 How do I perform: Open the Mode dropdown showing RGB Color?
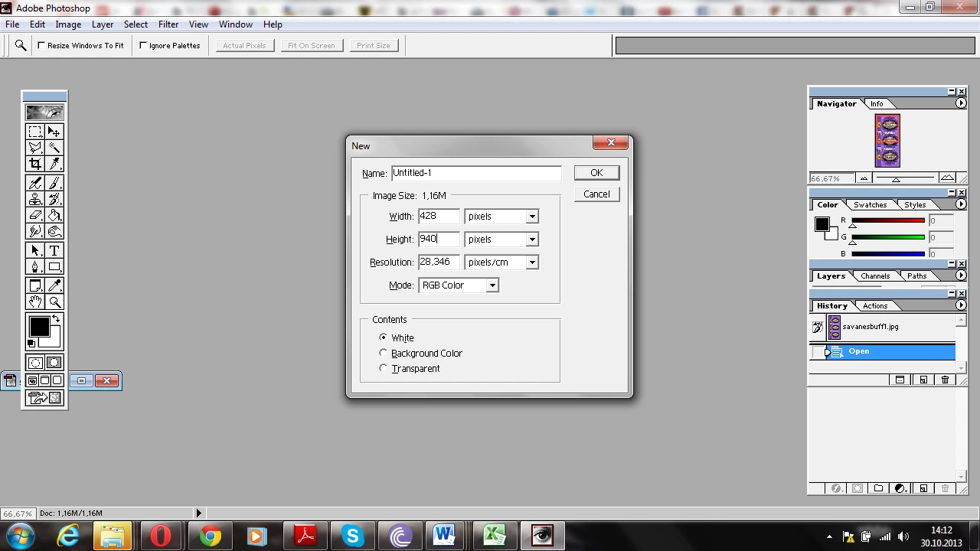pos(492,285)
